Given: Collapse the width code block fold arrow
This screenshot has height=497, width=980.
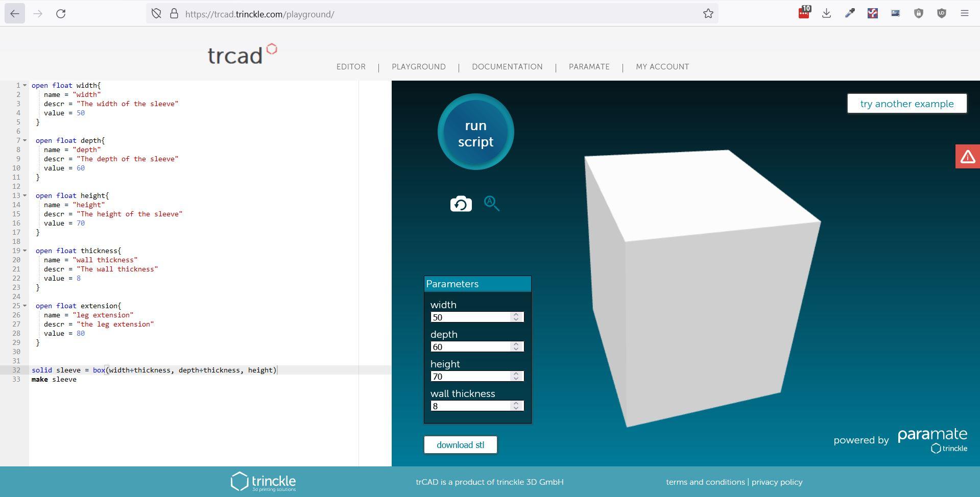Looking at the screenshot, I should point(25,85).
